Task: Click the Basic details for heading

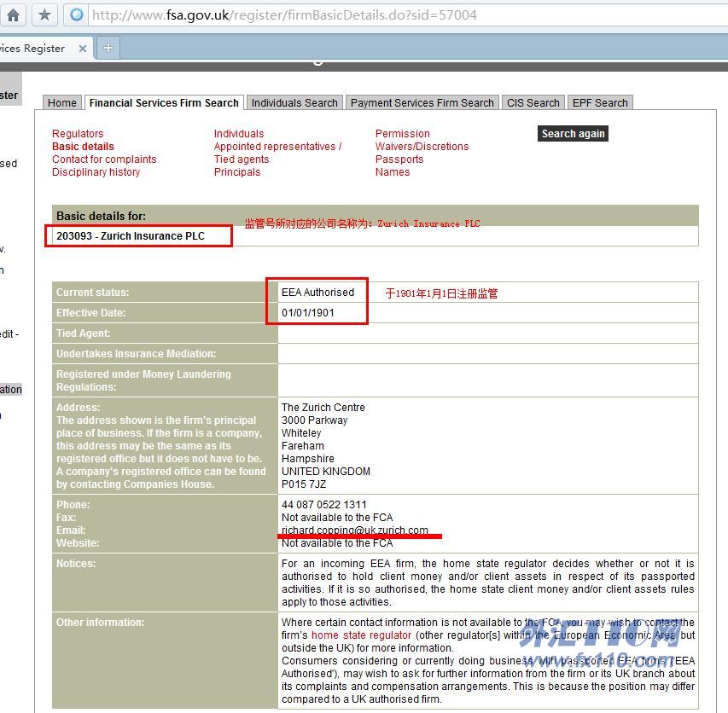Action: pos(101,216)
